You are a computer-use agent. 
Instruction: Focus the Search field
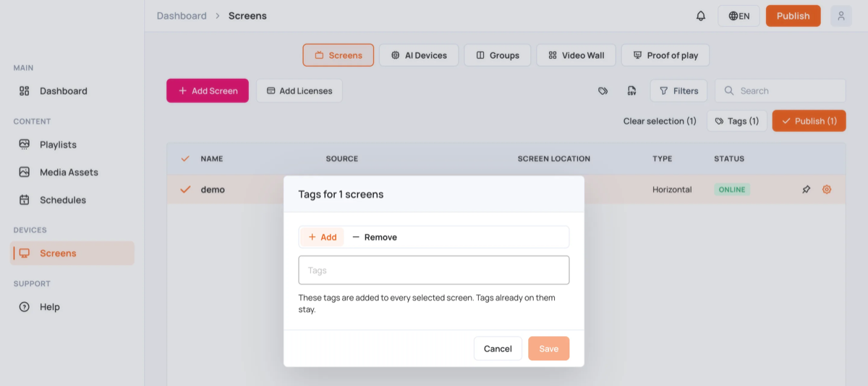780,91
